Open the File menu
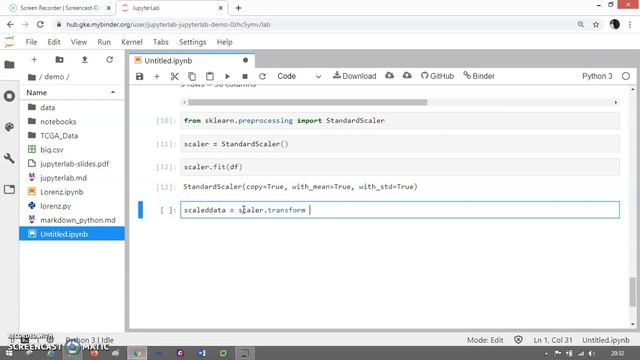Image resolution: width=640 pixels, height=360 pixels. [31, 42]
